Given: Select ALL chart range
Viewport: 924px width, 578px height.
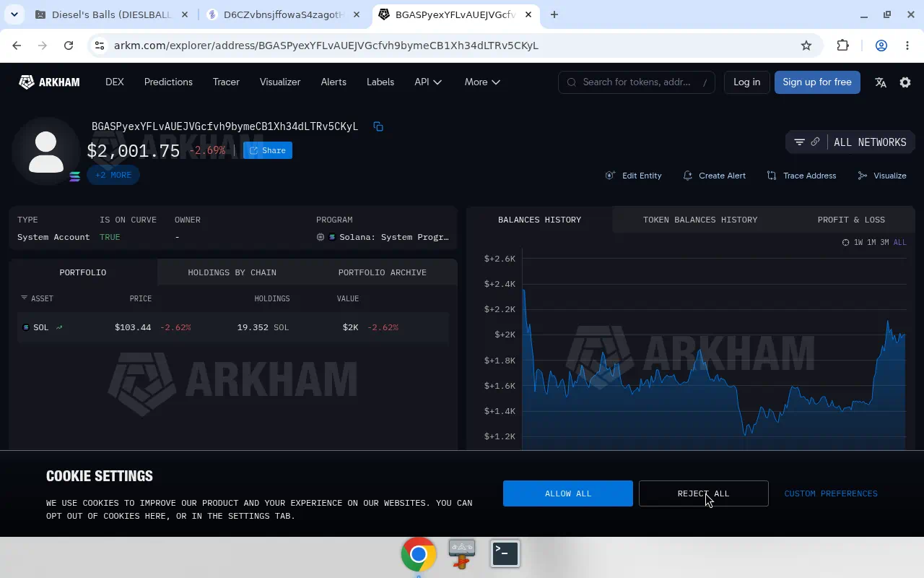Looking at the screenshot, I should pyautogui.click(x=899, y=243).
